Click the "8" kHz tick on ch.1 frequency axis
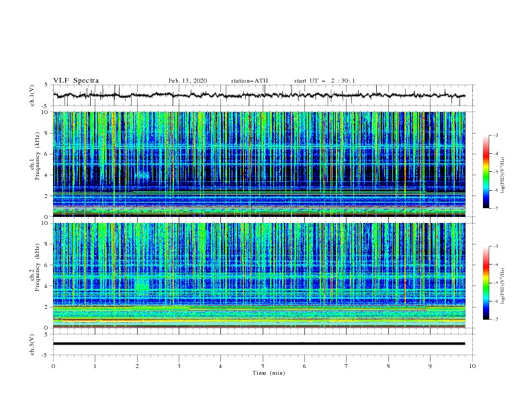The height and width of the screenshot is (411, 532). coord(47,133)
